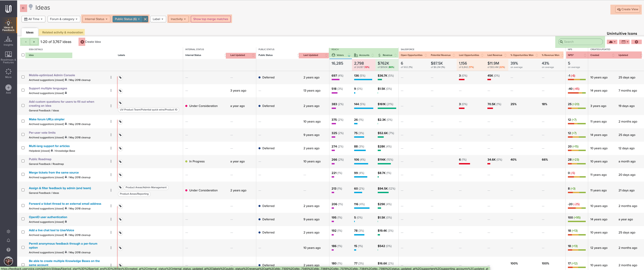Open table settings gear icon
Screen dimensions: 644x270
click(x=636, y=42)
